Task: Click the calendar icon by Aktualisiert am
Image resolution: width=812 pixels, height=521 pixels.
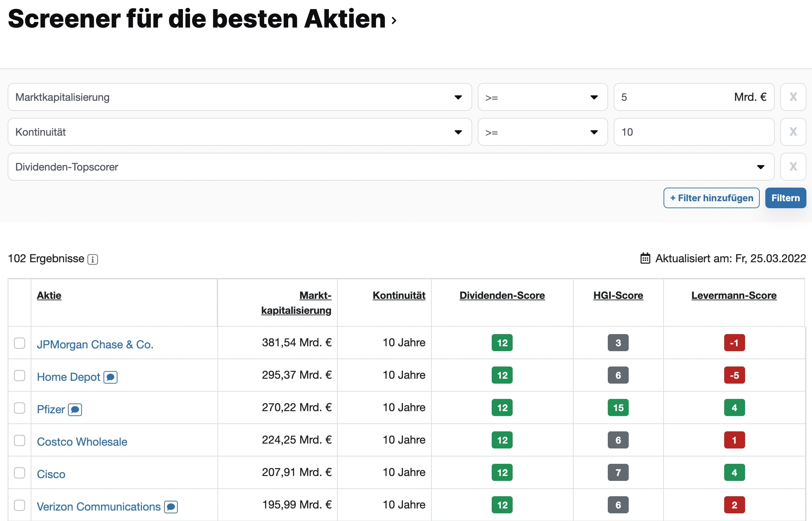Action: pos(645,258)
